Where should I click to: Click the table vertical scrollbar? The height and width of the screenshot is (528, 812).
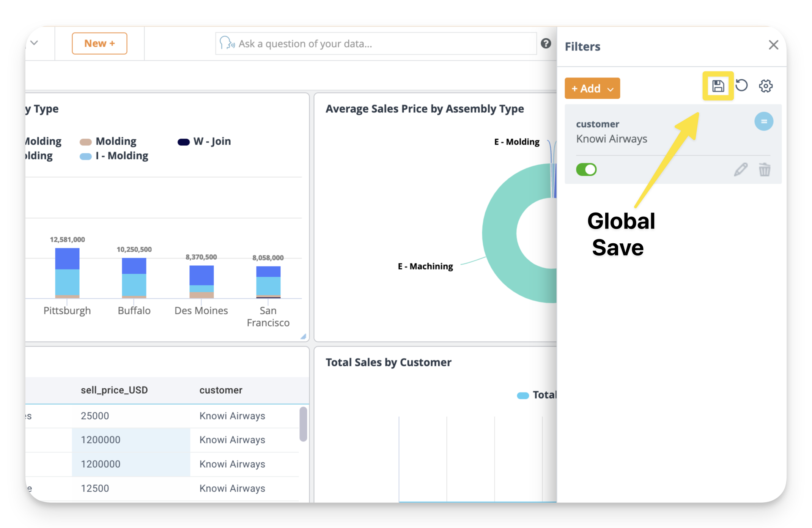[x=303, y=424]
